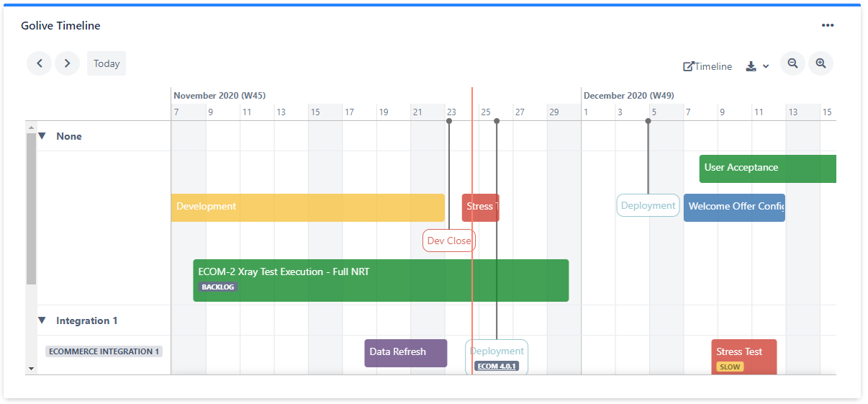
Task: Select the User Acceptance event bar
Action: pyautogui.click(x=767, y=168)
